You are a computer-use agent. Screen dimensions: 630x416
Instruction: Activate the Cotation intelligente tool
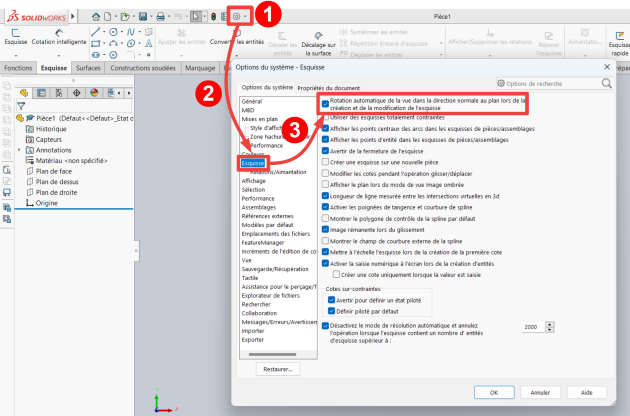[56, 32]
